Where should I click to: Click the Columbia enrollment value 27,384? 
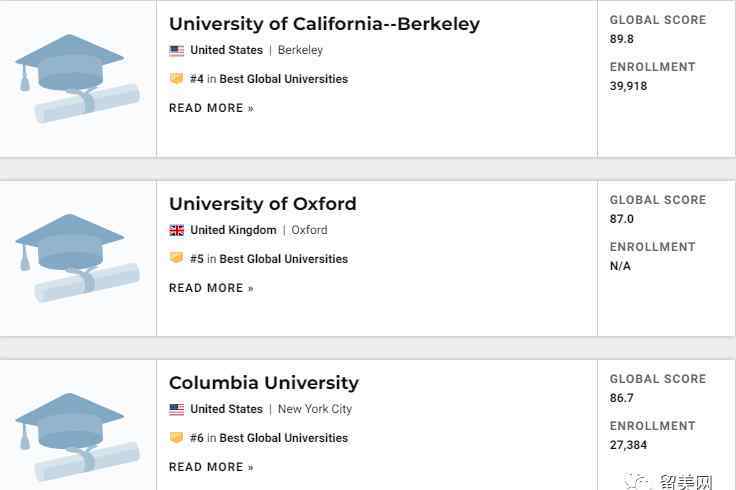[628, 445]
